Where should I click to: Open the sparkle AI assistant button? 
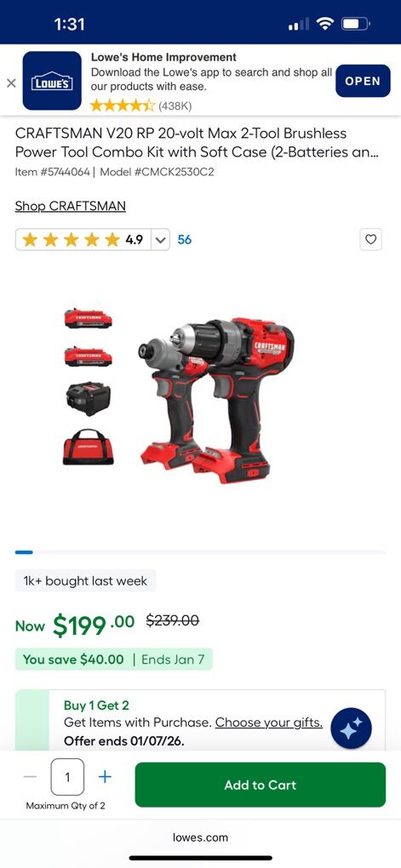pyautogui.click(x=351, y=728)
